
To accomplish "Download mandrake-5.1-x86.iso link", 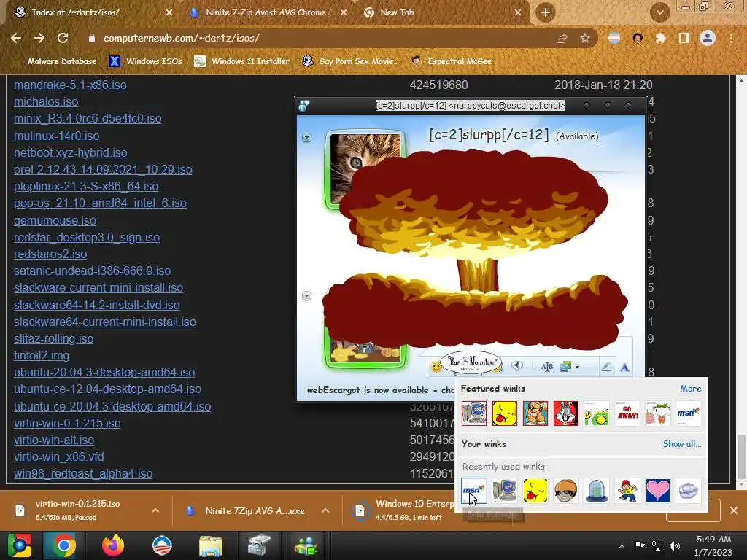I will 70,85.
